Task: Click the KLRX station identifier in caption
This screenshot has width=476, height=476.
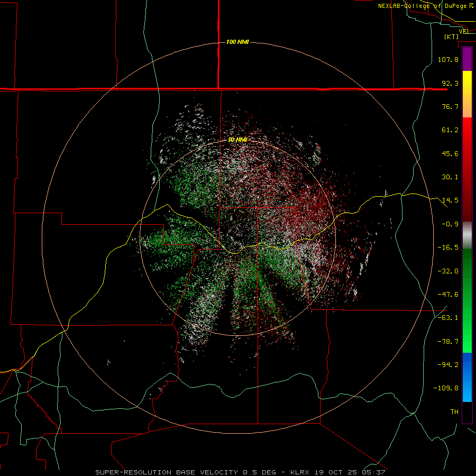Action: (300, 472)
